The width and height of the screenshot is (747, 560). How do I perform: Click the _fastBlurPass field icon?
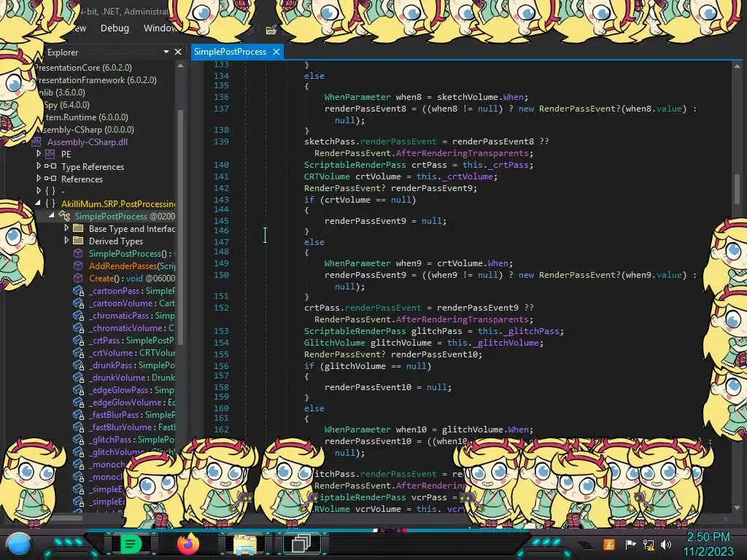[x=78, y=414]
